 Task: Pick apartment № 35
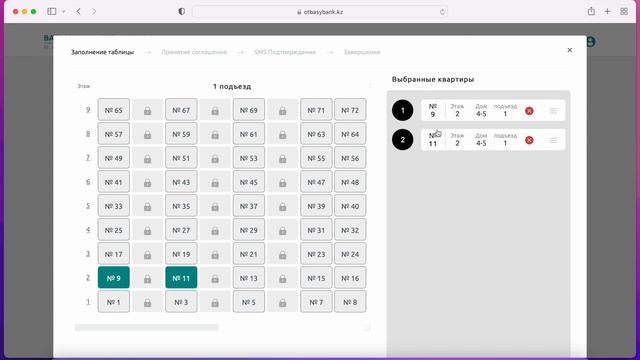181,206
